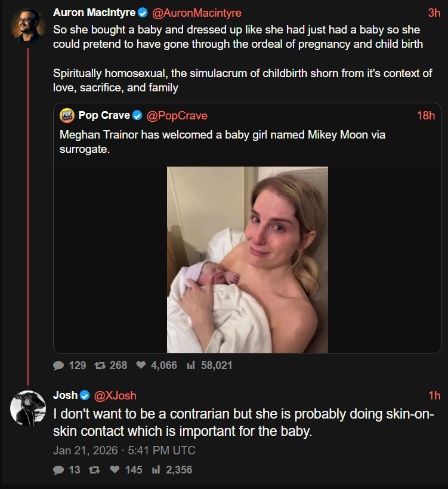Retweet Josh's reply
This screenshot has height=489, width=448.
[93, 470]
